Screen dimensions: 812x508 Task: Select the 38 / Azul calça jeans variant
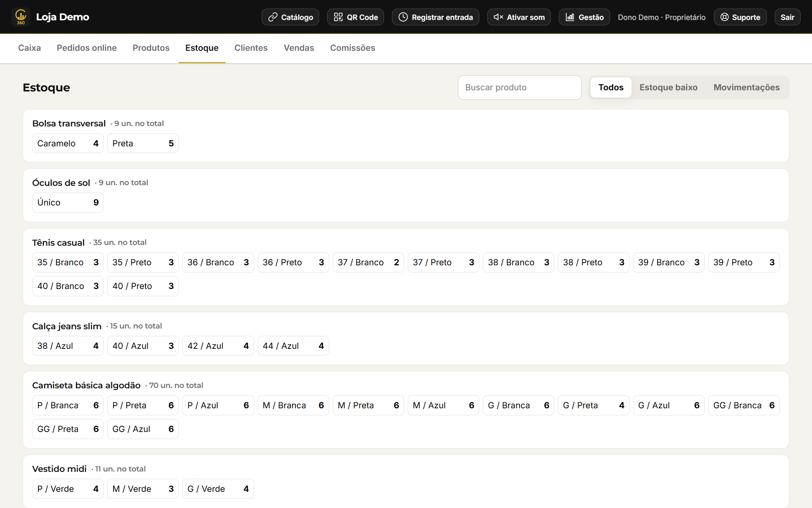point(68,346)
